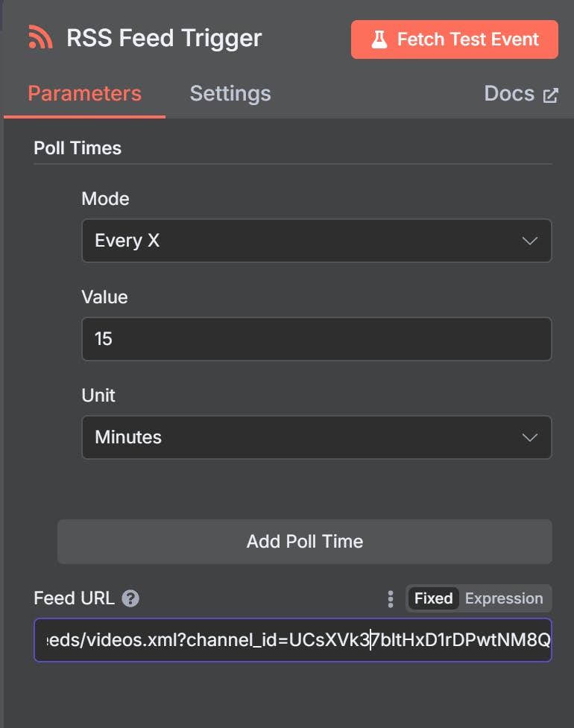This screenshot has height=728, width=574.
Task: Click the Value field containing 15
Action: (x=317, y=339)
